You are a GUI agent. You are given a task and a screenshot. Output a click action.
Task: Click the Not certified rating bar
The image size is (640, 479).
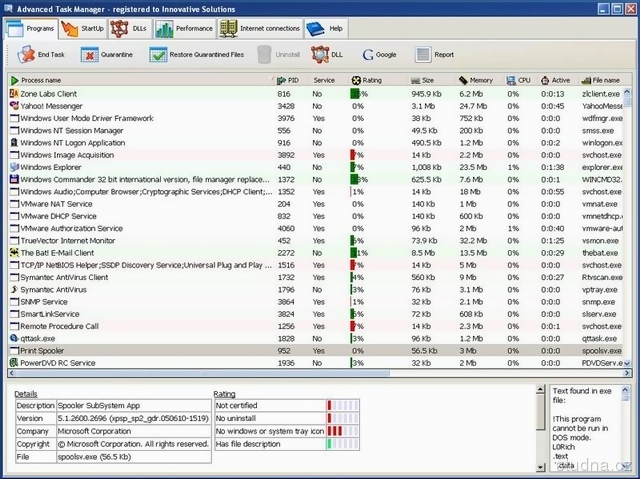[342, 405]
